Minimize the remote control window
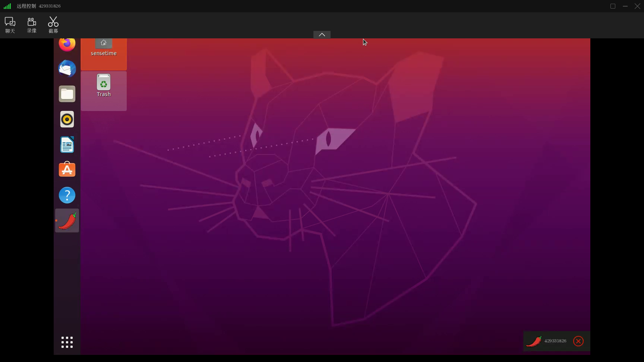This screenshot has height=362, width=644. tap(625, 6)
